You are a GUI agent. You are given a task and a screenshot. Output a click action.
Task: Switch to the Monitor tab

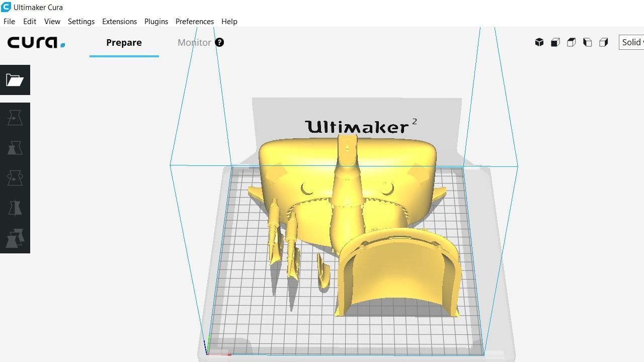pyautogui.click(x=194, y=43)
